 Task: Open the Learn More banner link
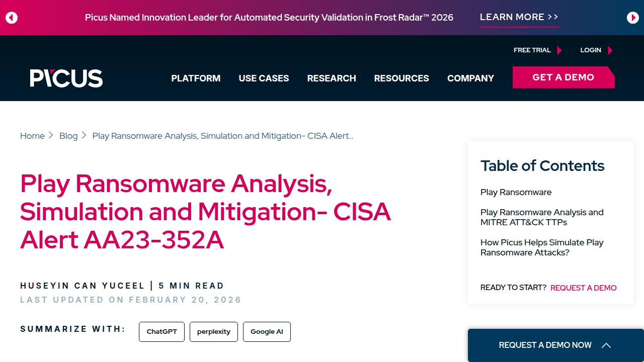(519, 17)
